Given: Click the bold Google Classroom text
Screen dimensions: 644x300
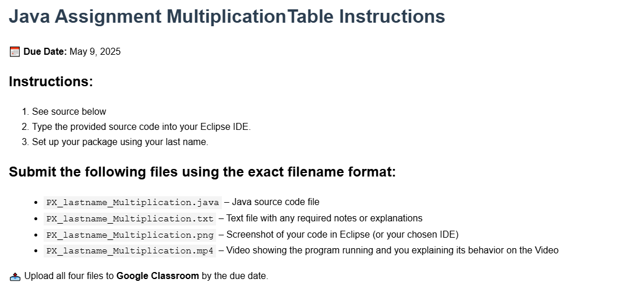Looking at the screenshot, I should (x=157, y=276).
